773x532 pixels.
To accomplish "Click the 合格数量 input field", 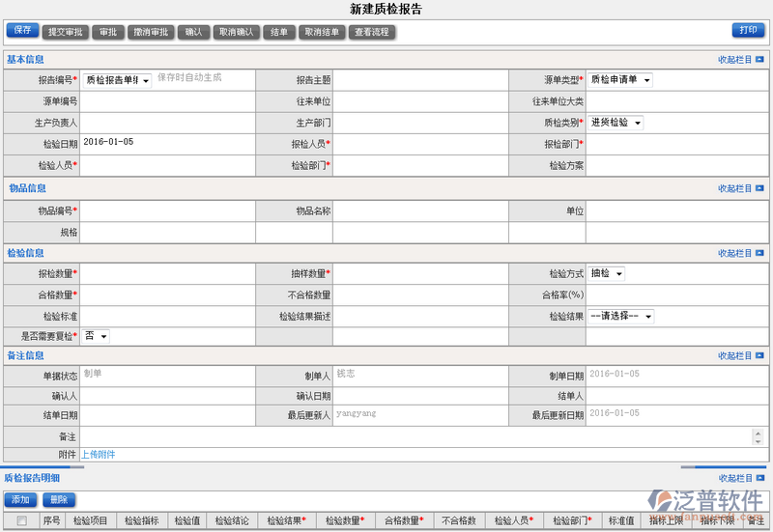I will [x=167, y=295].
